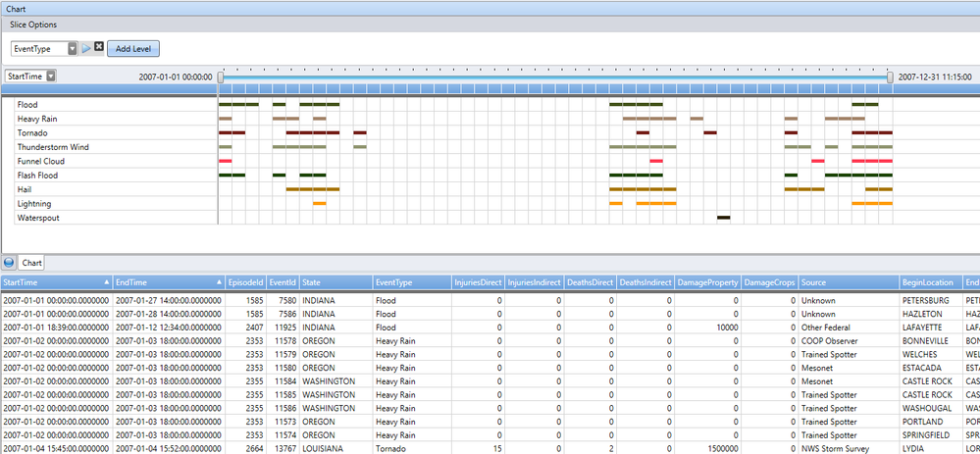Open the StartTime axis dropdown

click(x=51, y=76)
